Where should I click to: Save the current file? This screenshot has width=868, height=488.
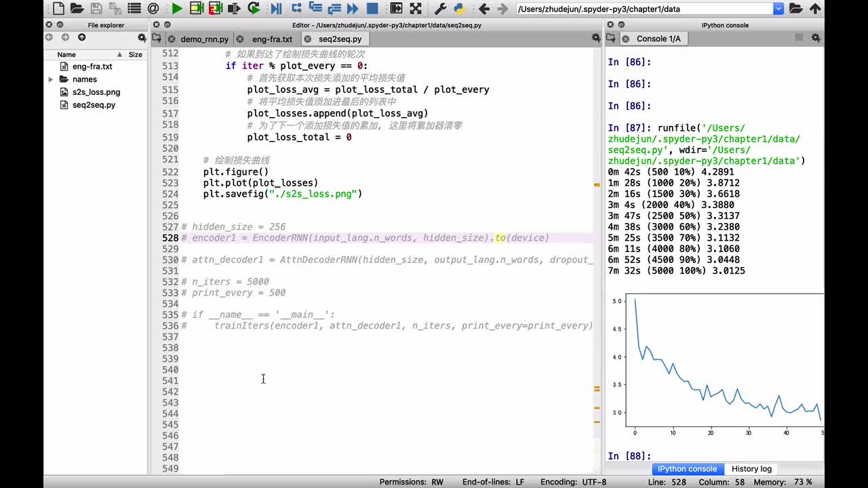pyautogui.click(x=96, y=9)
